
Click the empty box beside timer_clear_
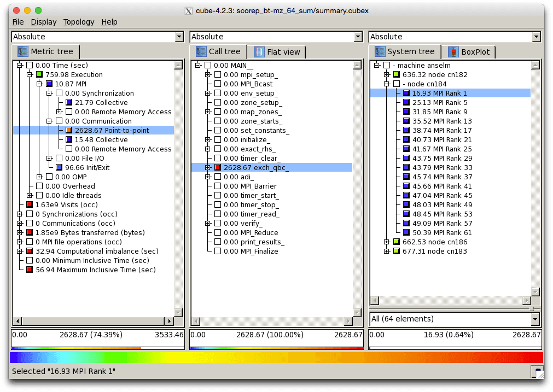click(x=218, y=159)
